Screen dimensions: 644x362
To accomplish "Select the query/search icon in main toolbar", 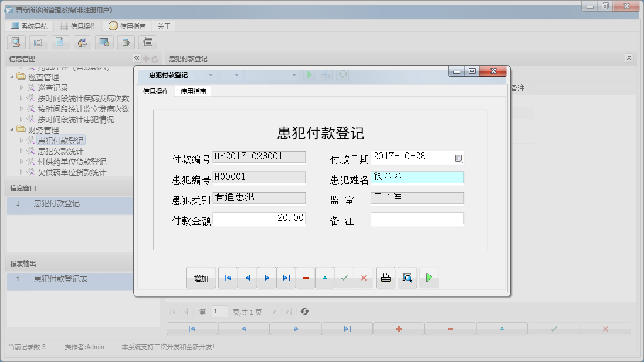I will pos(16,42).
